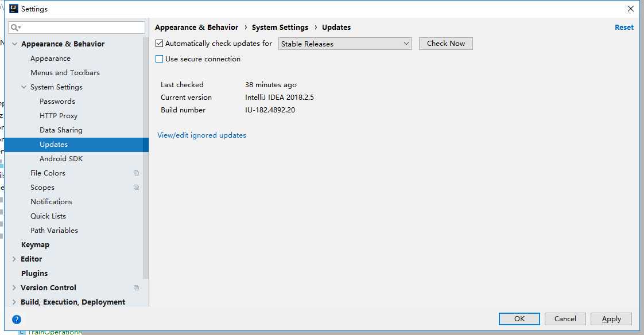Click the Check Now button
644x335 pixels.
click(445, 44)
